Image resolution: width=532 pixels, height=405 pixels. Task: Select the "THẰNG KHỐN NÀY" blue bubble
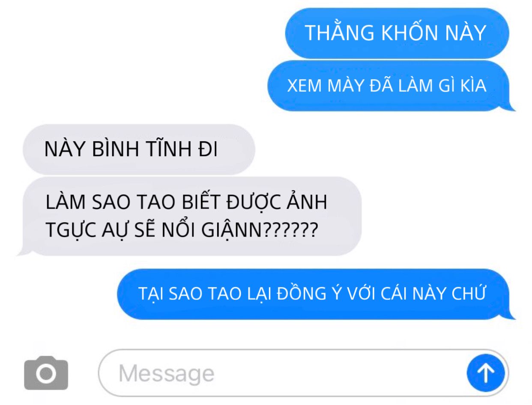coord(397,33)
